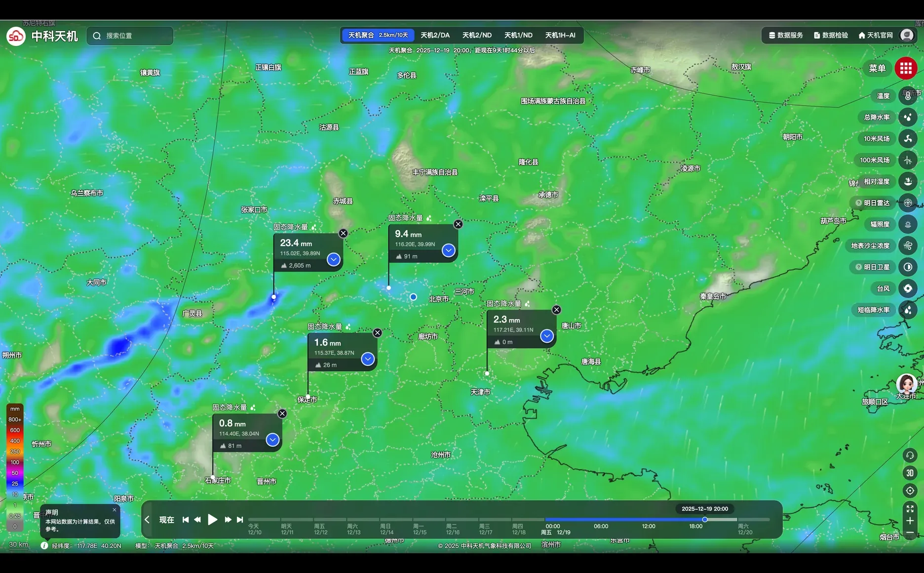Expand the 9.4 mm popup details
Viewport: 924px width, 573px height.
pos(448,250)
